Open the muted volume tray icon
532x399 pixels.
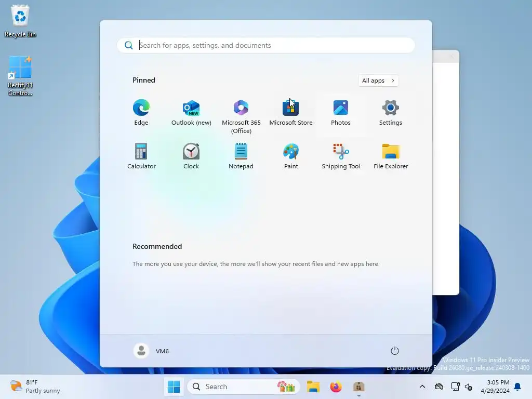coord(469,387)
